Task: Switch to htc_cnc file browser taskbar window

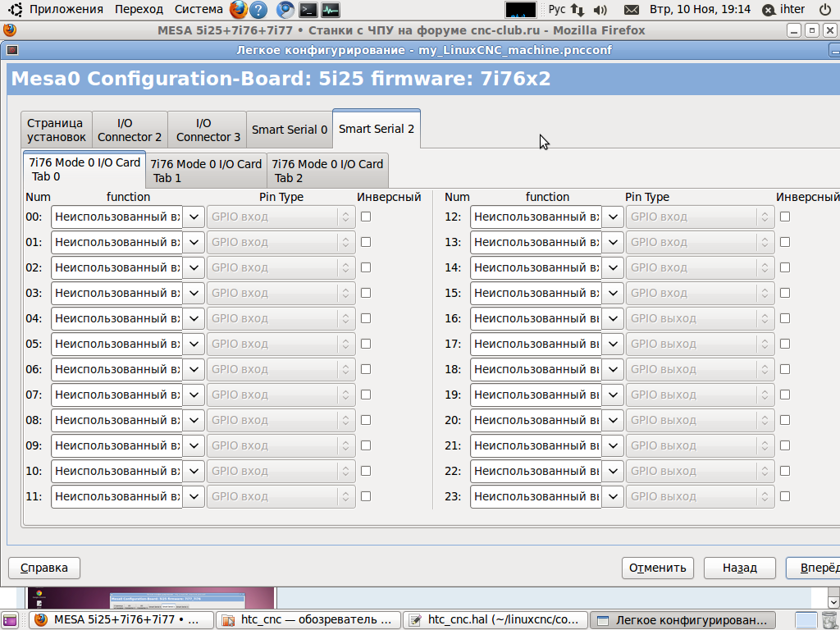Action: click(x=308, y=620)
